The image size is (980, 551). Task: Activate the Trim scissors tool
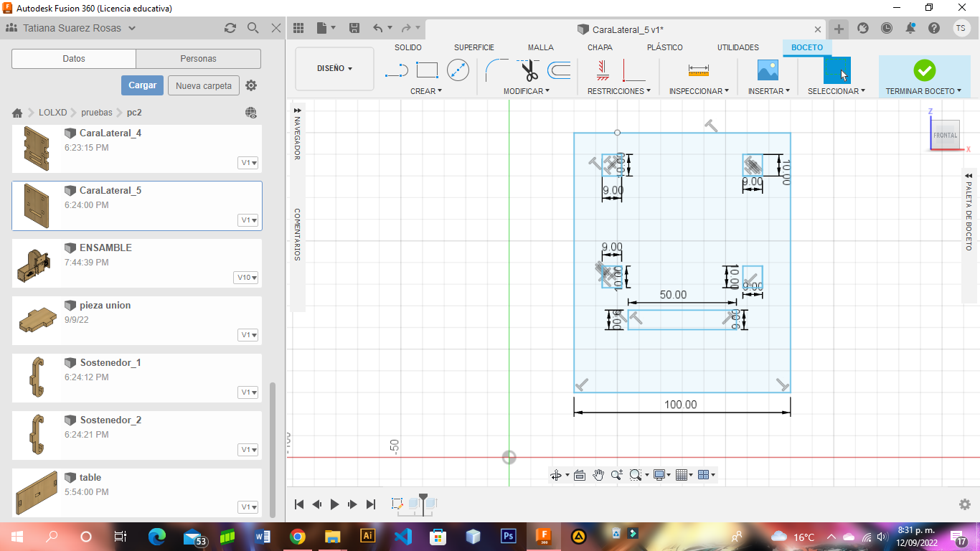(529, 70)
